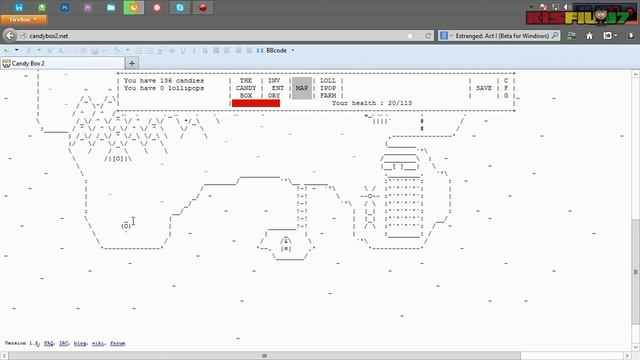
Task: Open the CFG configuration tab
Action: 506,88
